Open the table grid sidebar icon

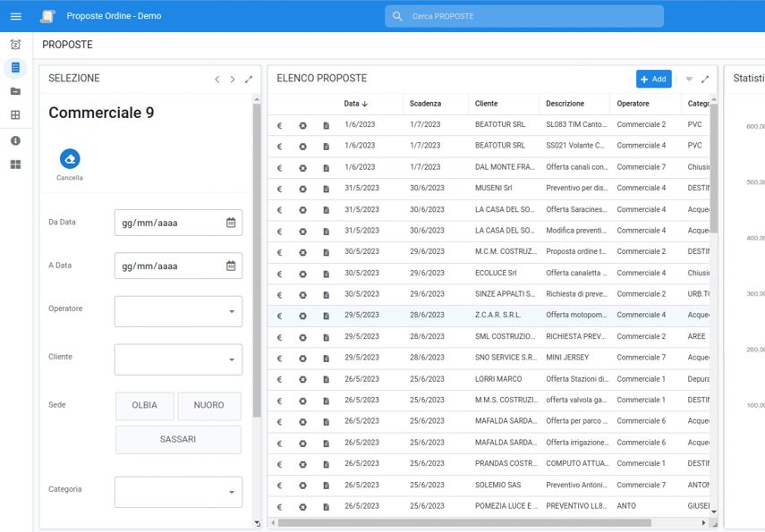(x=15, y=115)
